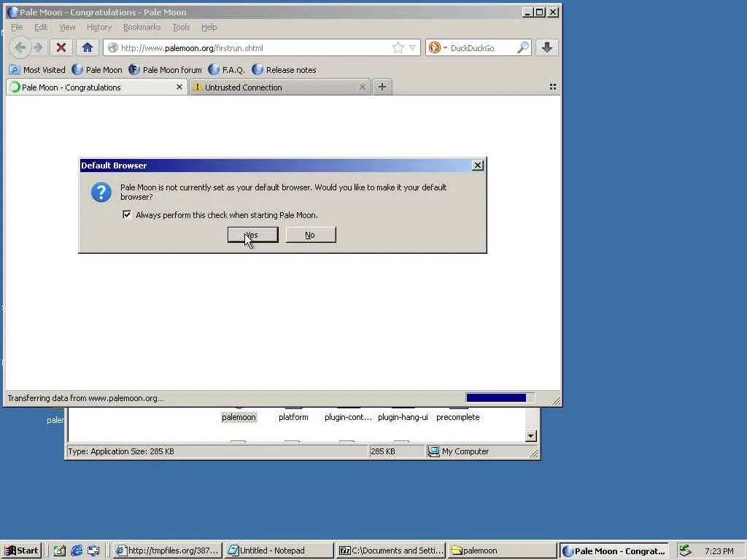Open the Downloads arrow button
747x560 pixels.
pos(547,47)
